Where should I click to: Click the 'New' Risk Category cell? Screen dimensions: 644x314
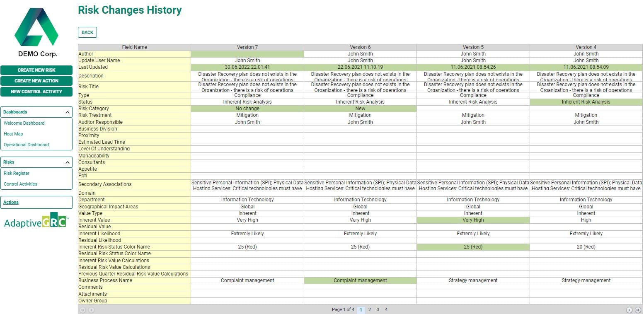point(360,109)
